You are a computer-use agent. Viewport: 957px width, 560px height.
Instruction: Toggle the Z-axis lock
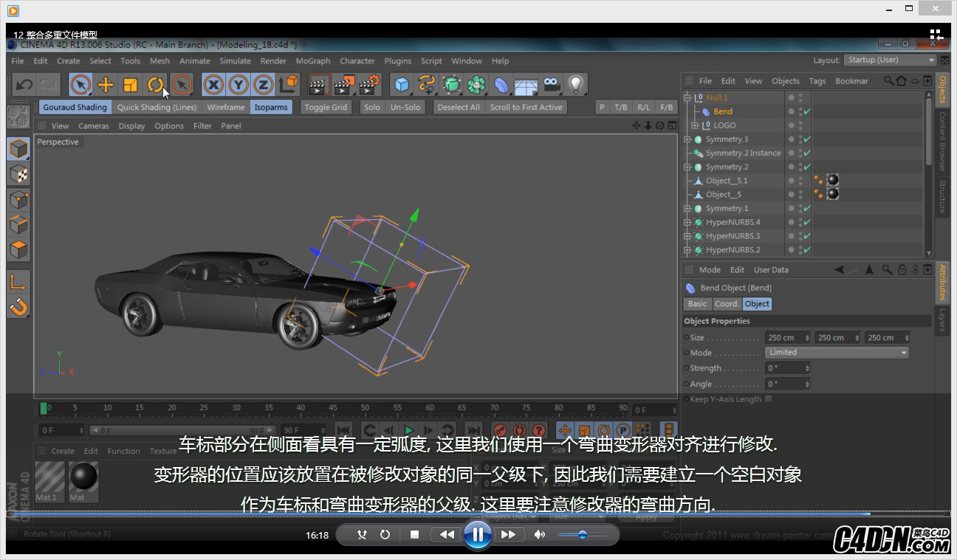tap(262, 85)
